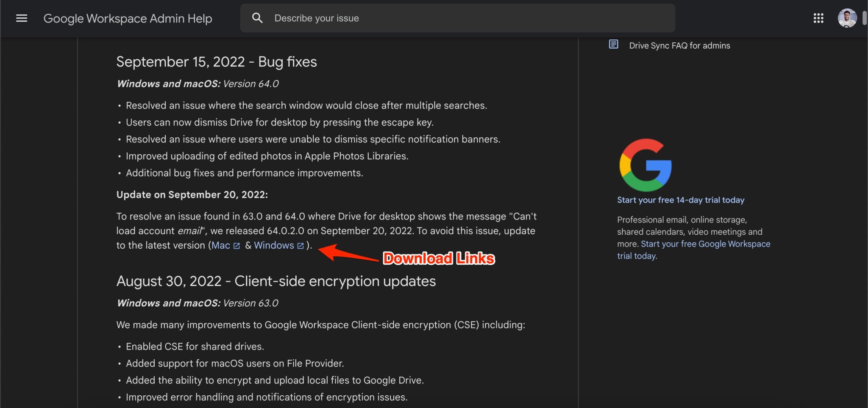Select the 'September 15, 2022 - Bug fixes' heading

[x=216, y=61]
